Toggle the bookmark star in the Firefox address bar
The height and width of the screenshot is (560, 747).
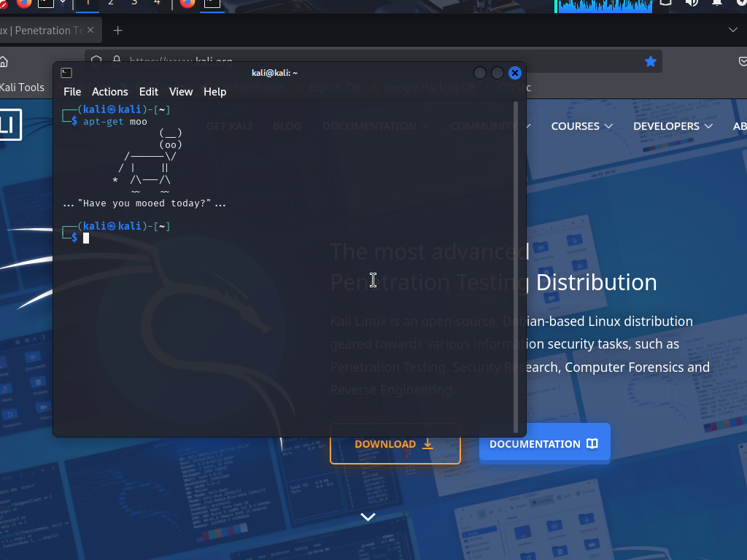pyautogui.click(x=650, y=61)
